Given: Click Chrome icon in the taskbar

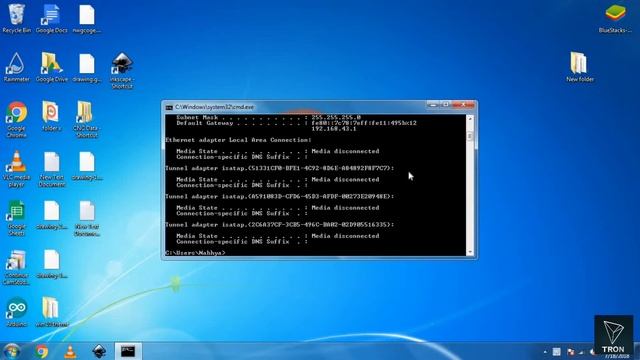Looking at the screenshot, I should click(41, 351).
